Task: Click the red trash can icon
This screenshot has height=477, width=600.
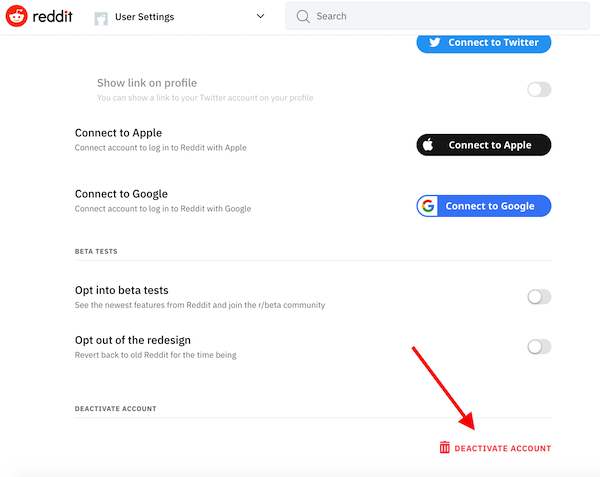Action: (444, 447)
